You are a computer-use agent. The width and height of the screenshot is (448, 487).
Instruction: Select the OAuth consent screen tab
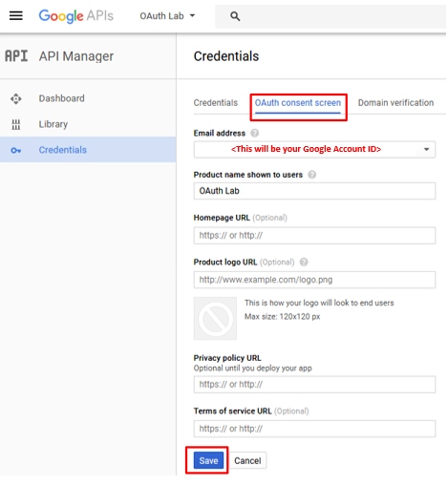click(x=298, y=103)
